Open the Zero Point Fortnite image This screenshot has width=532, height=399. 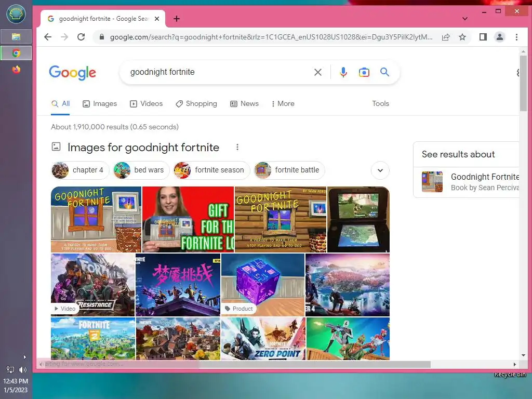coord(263,339)
